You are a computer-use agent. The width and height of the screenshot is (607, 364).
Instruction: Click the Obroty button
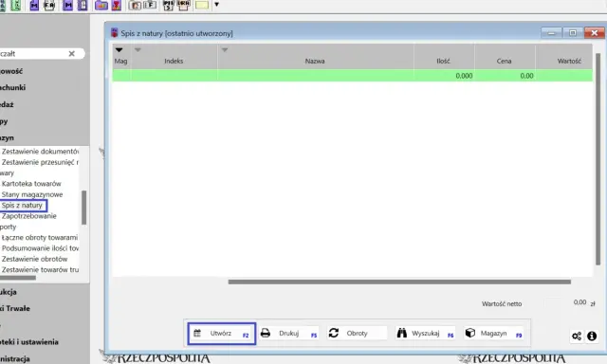tap(357, 333)
